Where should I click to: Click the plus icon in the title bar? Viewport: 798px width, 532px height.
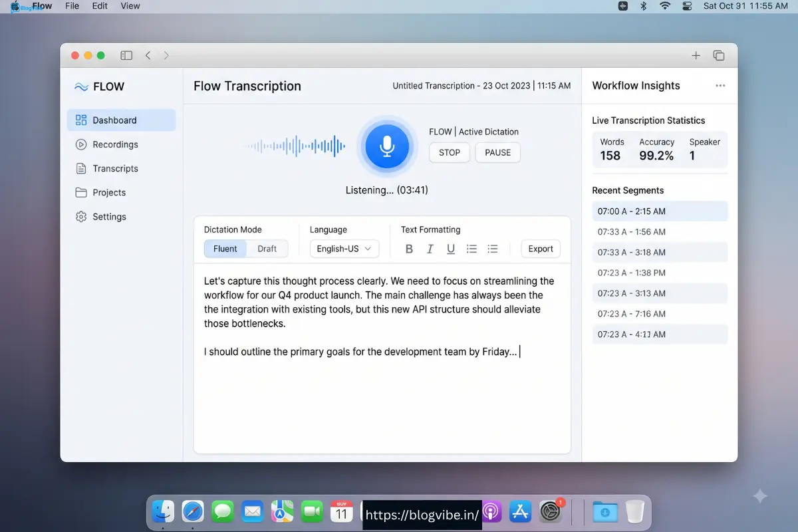pos(696,56)
